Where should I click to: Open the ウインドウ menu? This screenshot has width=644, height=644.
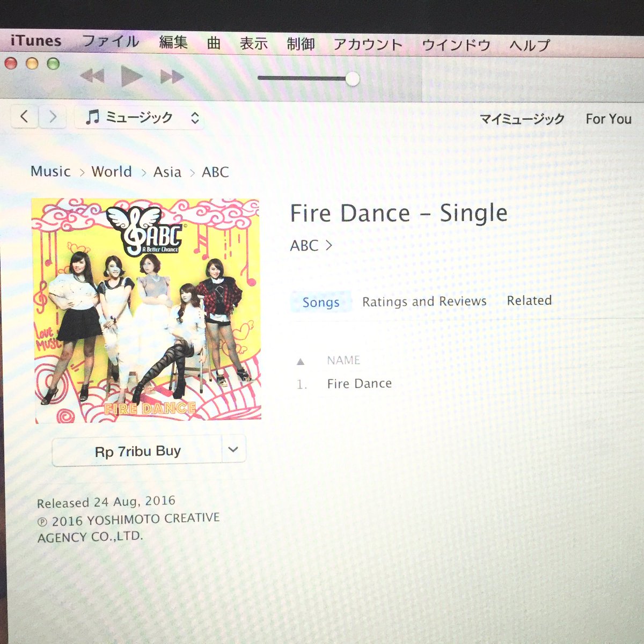[456, 45]
